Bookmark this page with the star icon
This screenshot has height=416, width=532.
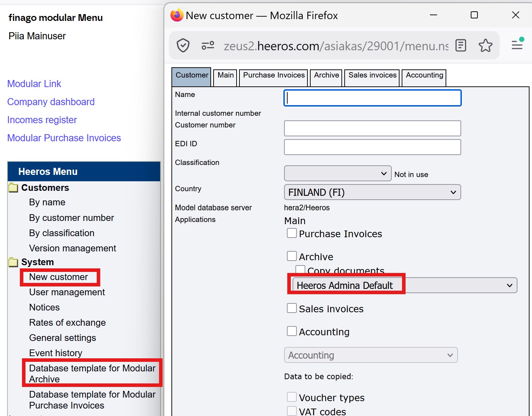pos(486,46)
